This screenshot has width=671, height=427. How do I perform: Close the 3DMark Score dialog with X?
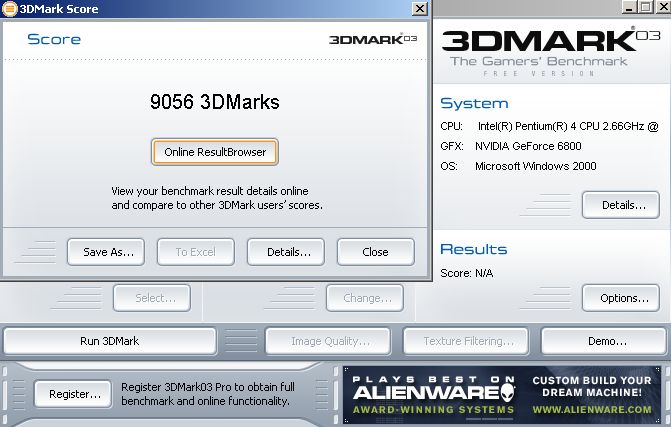[420, 8]
